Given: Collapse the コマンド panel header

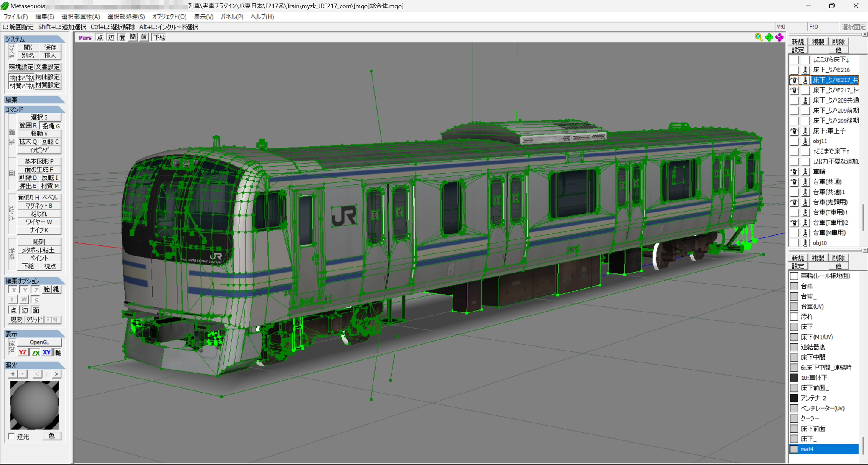Looking at the screenshot, I should (35, 109).
